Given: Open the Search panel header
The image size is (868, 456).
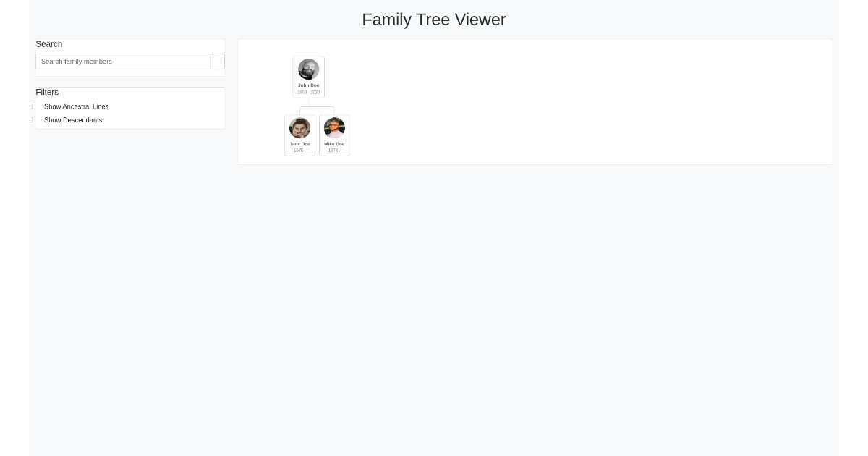Looking at the screenshot, I should coord(48,44).
